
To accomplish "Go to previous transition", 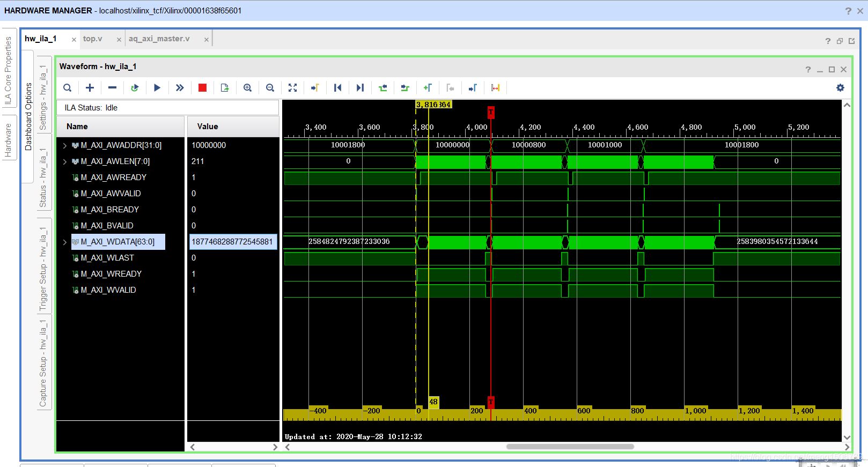I will tap(382, 88).
